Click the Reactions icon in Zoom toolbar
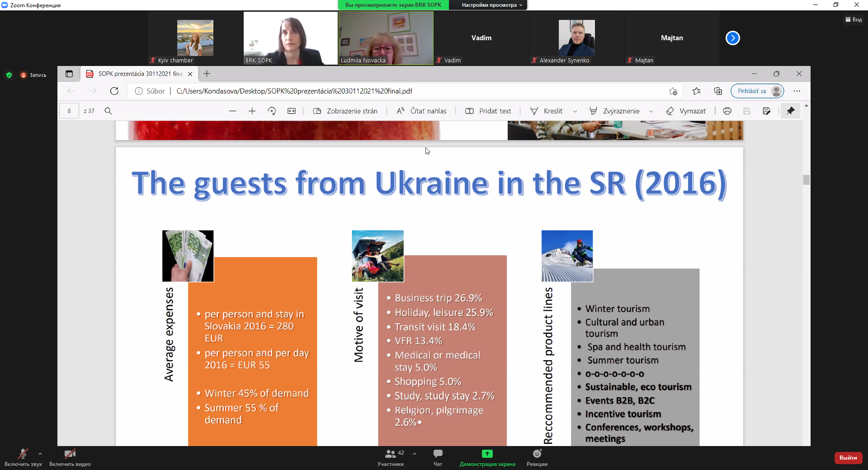The height and width of the screenshot is (470, 868). tap(537, 454)
